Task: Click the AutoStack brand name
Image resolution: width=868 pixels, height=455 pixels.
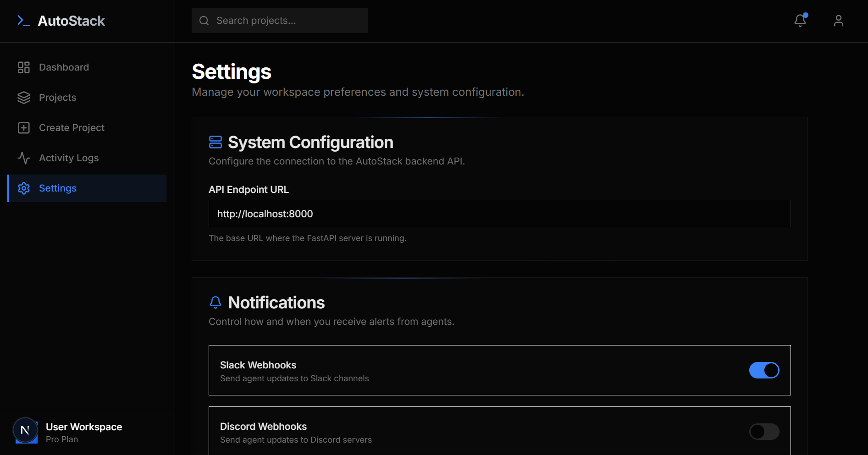Action: tap(72, 21)
